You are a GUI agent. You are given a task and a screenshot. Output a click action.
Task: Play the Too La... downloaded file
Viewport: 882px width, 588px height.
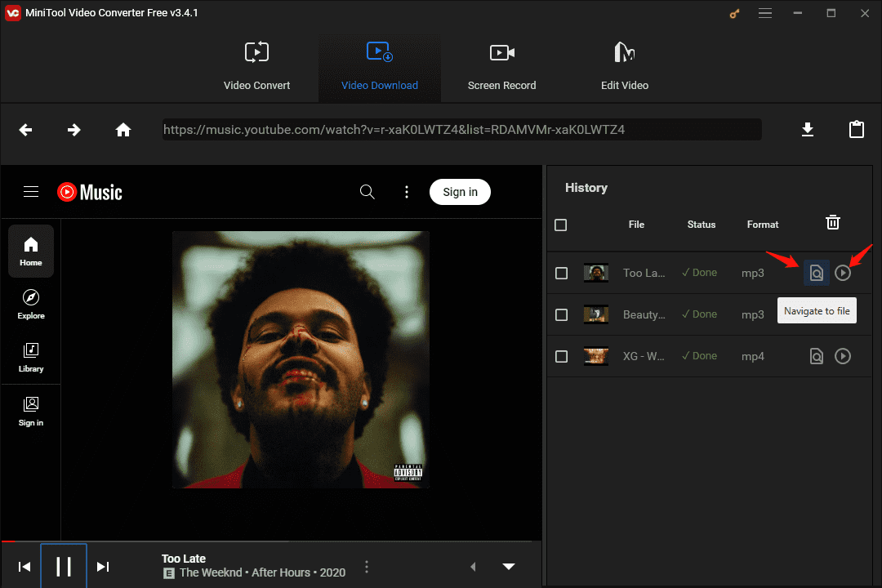843,273
